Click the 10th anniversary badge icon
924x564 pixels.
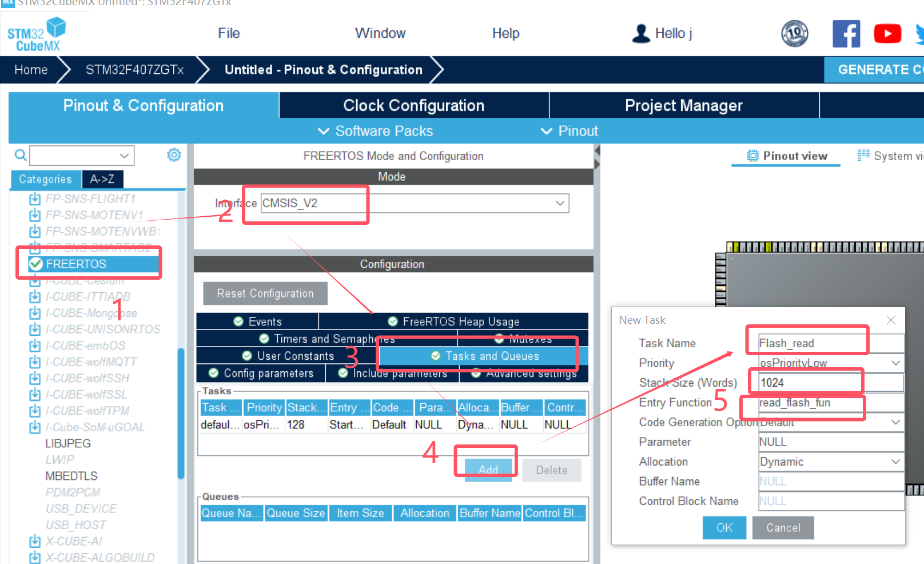[795, 34]
